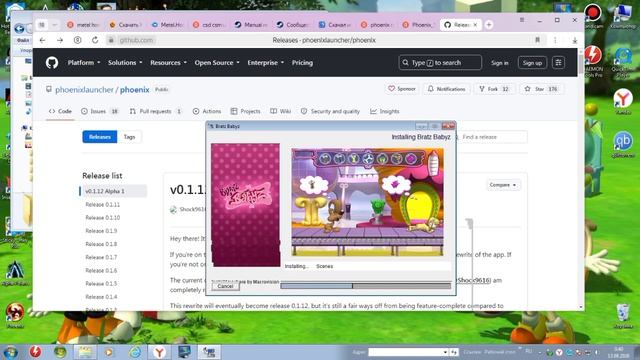This screenshot has width=640, height=360.
Task: Open the Yandex desktop shortcut icon
Action: pos(623,101)
